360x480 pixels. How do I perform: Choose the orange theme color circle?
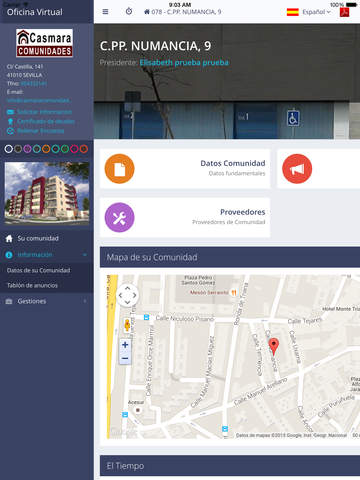pos(46,149)
